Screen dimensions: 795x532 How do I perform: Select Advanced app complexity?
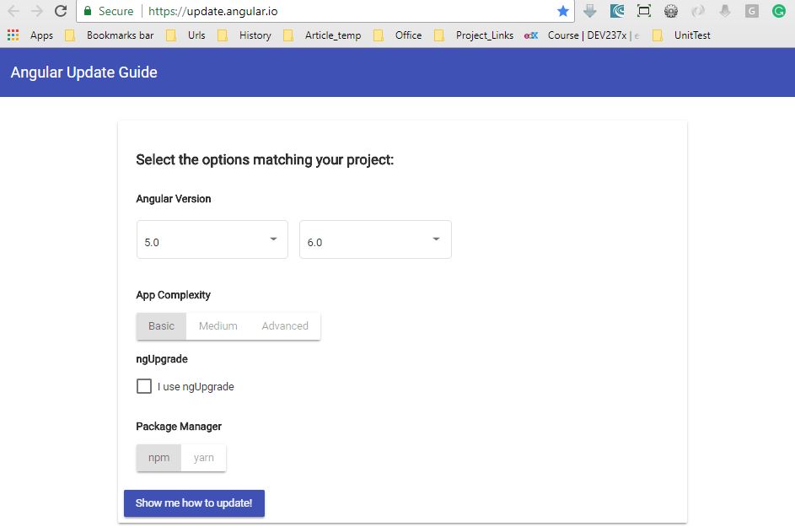[285, 325]
